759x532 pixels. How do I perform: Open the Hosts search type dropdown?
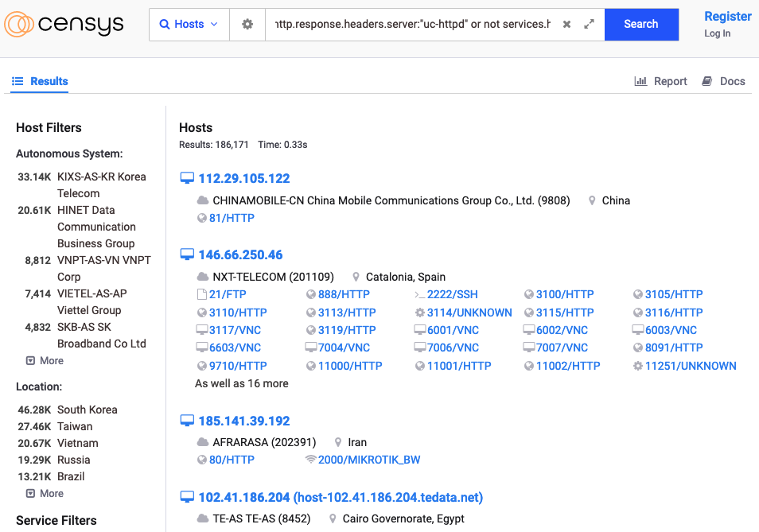tap(189, 25)
